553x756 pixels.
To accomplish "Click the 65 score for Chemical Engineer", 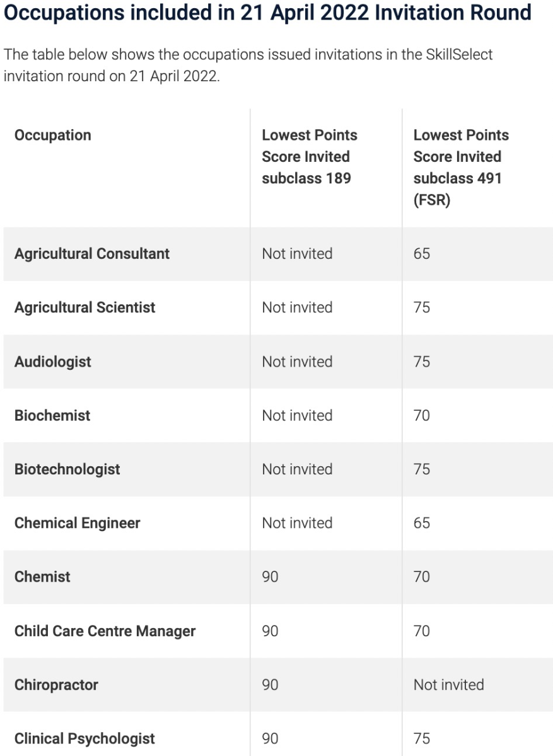I will coord(422,524).
